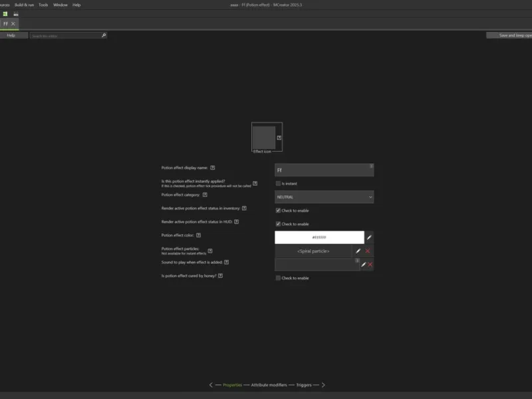Select the FF editor tab
532x399 pixels.
[6, 24]
